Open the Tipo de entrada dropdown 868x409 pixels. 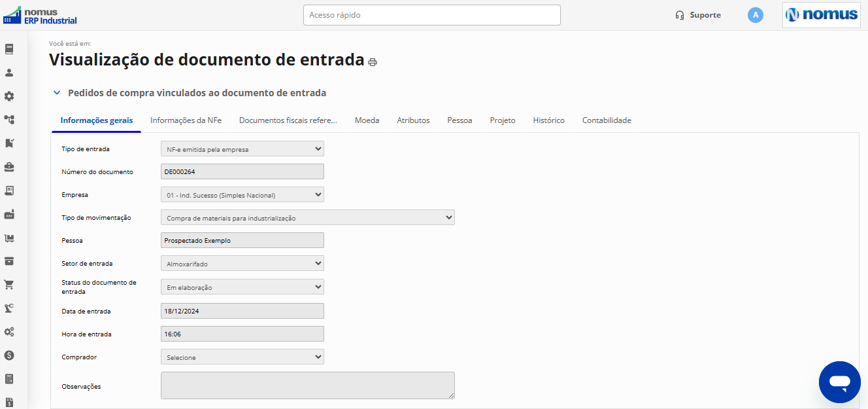[242, 149]
